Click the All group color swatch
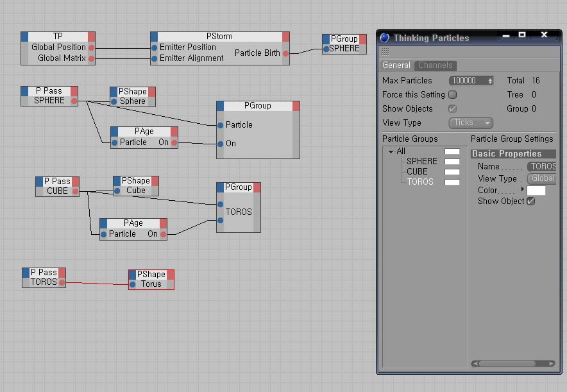This screenshot has height=392, width=567. pyautogui.click(x=452, y=151)
